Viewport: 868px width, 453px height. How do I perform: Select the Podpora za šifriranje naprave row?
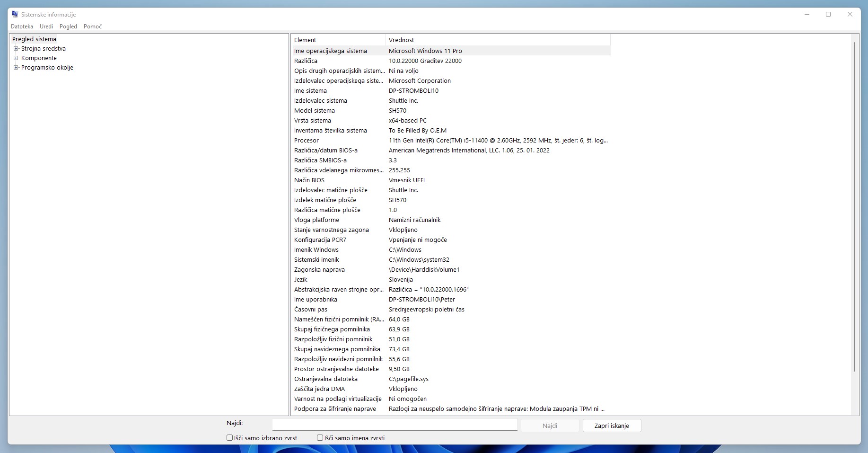coord(451,409)
